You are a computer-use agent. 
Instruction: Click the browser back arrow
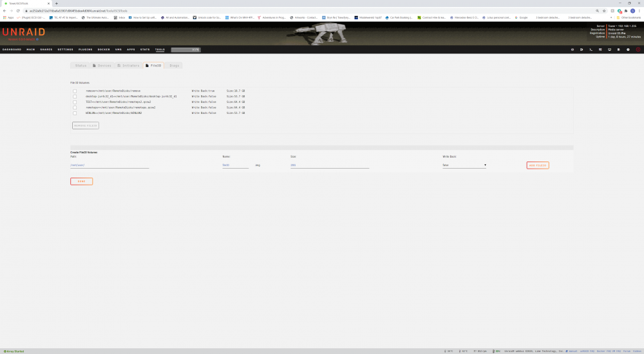coord(5,11)
